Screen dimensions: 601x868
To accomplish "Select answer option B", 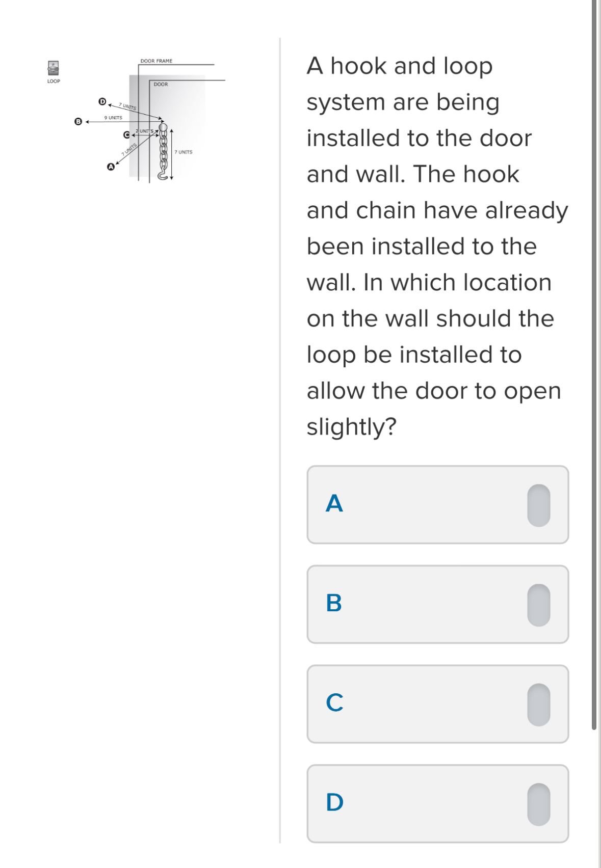I will [x=437, y=604].
